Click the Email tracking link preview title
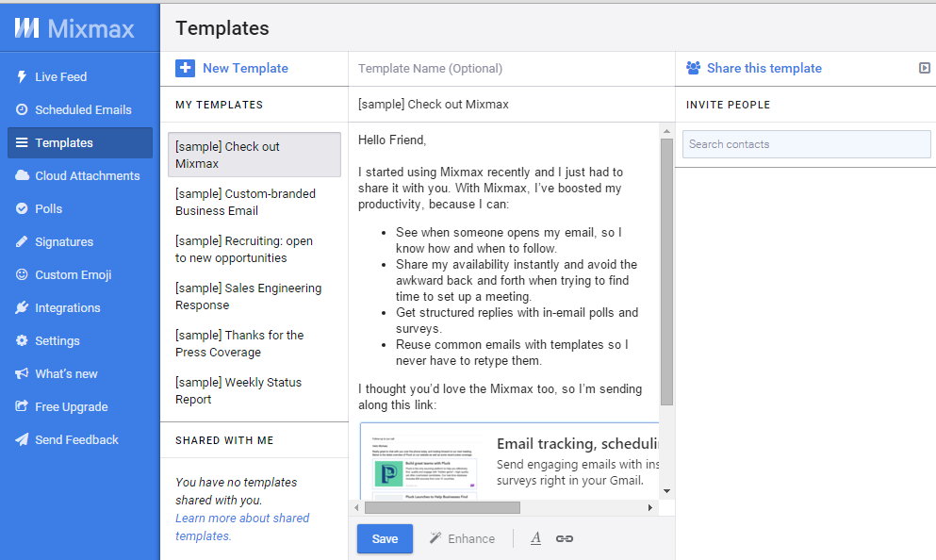936x560 pixels. pos(577,444)
